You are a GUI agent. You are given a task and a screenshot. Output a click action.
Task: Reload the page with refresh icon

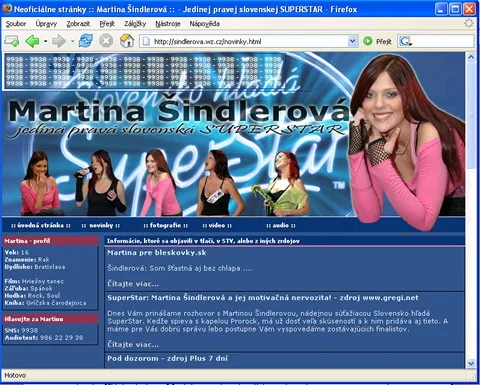point(86,41)
